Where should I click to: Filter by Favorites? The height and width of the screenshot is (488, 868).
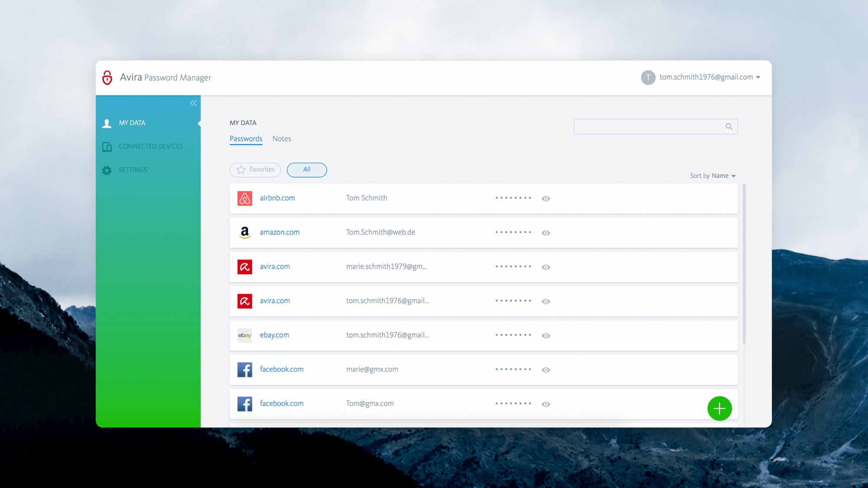tap(255, 170)
